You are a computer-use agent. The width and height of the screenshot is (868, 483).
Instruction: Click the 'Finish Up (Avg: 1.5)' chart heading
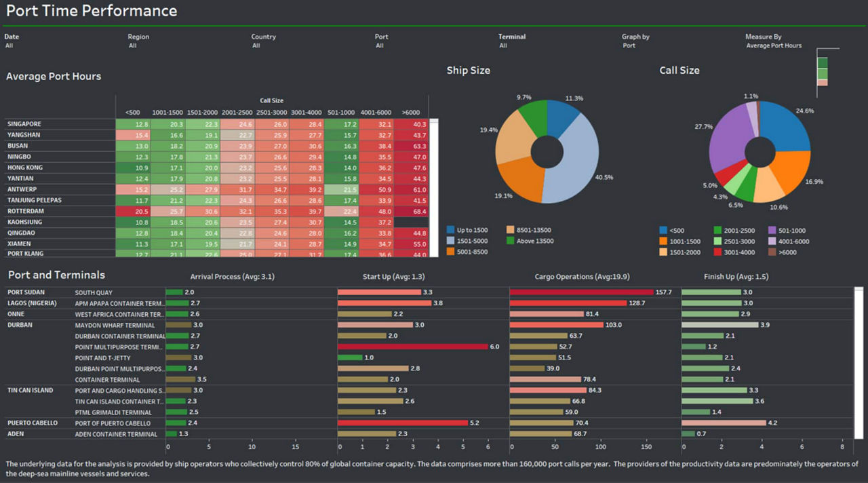pyautogui.click(x=736, y=277)
